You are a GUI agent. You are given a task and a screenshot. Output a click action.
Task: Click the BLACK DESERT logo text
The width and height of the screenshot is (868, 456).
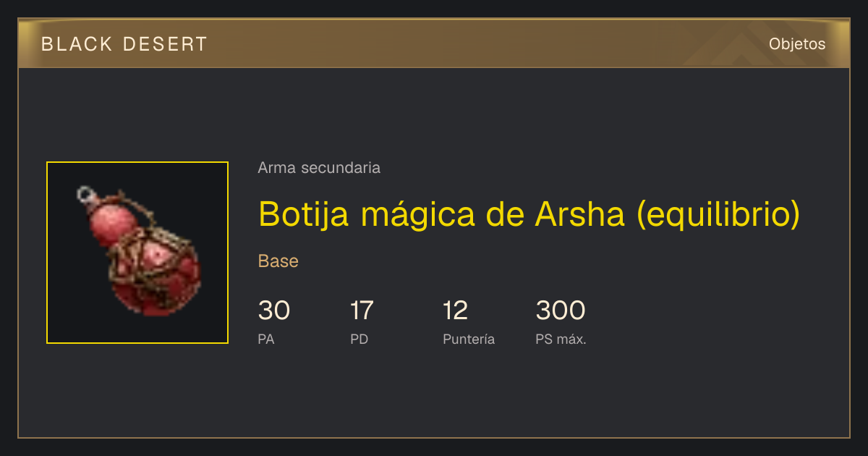coord(124,44)
